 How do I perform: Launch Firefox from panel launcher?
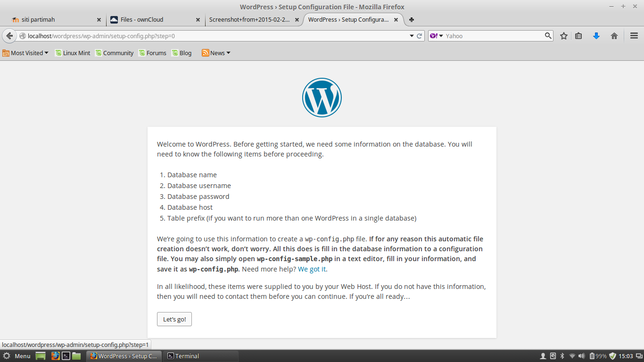click(56, 356)
